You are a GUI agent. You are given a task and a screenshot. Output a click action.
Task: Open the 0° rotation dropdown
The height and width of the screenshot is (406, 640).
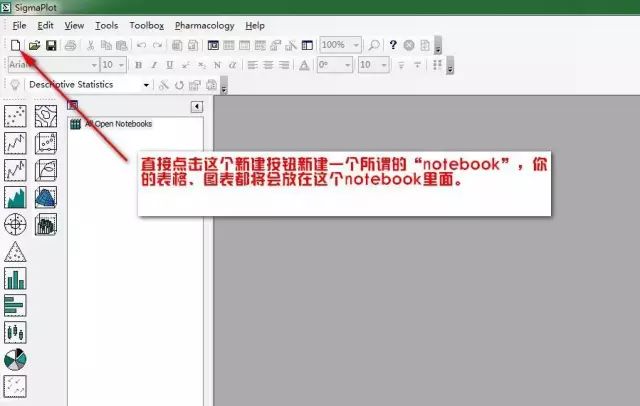348,65
